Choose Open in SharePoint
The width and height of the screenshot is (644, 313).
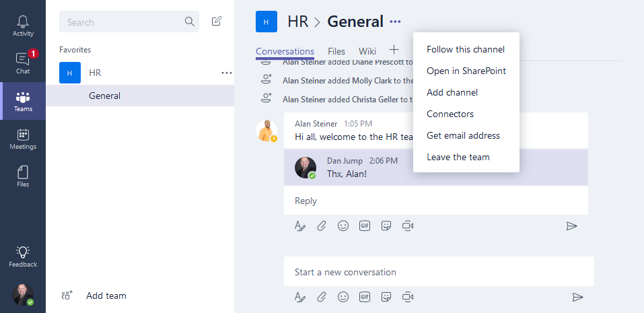466,71
